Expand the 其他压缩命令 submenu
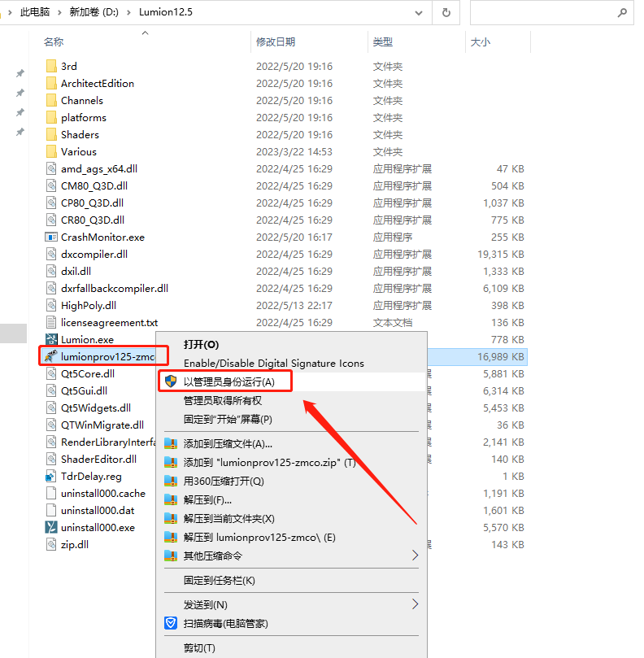 [x=415, y=556]
